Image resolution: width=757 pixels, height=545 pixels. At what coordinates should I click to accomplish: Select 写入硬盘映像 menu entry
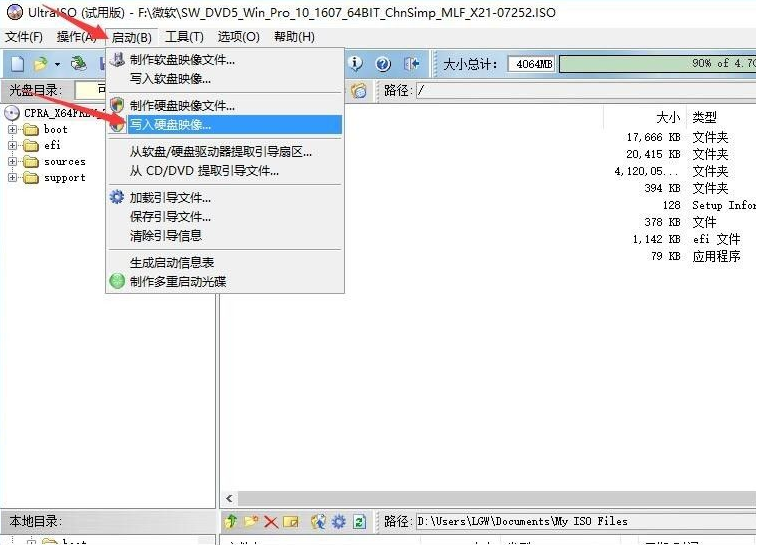tap(170, 125)
